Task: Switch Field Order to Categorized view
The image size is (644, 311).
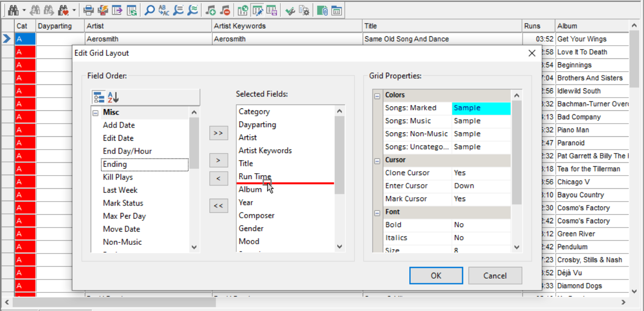Action: pyautogui.click(x=99, y=97)
